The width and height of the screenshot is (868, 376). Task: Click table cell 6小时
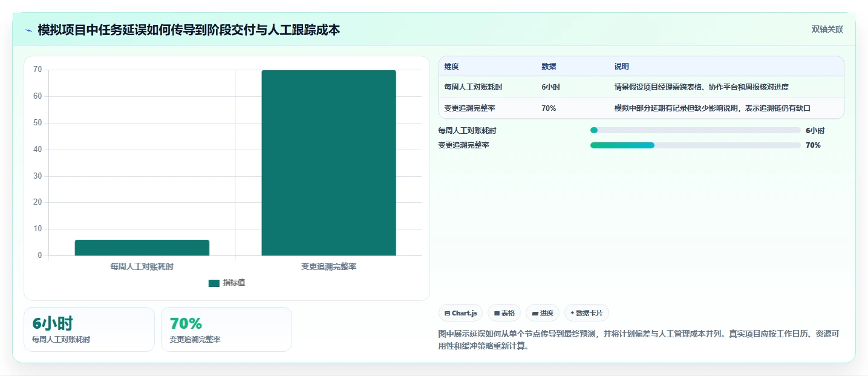click(551, 87)
